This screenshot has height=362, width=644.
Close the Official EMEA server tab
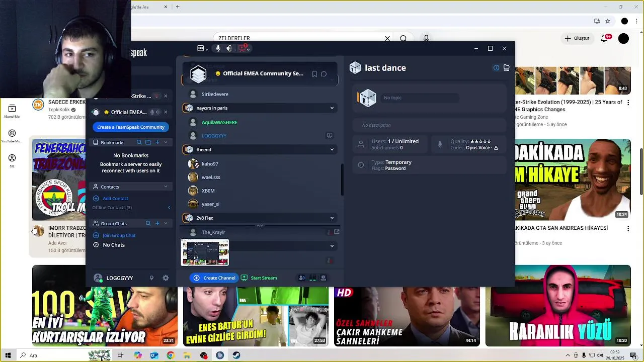(166, 112)
